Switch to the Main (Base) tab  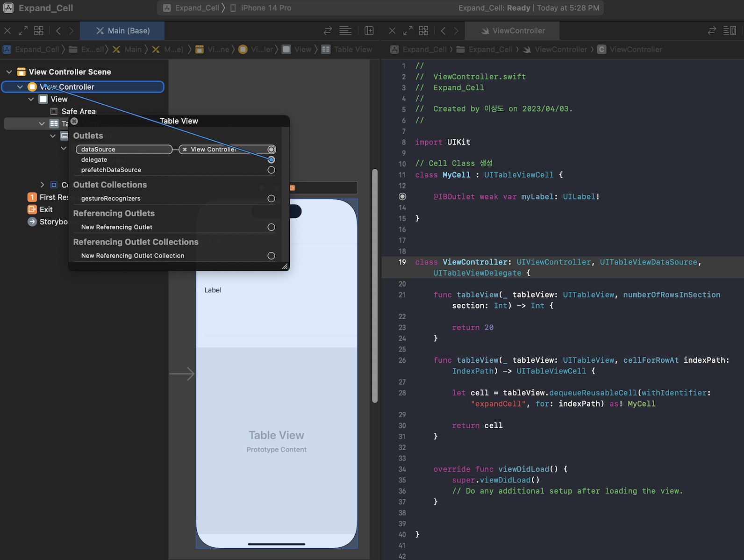[122, 31]
